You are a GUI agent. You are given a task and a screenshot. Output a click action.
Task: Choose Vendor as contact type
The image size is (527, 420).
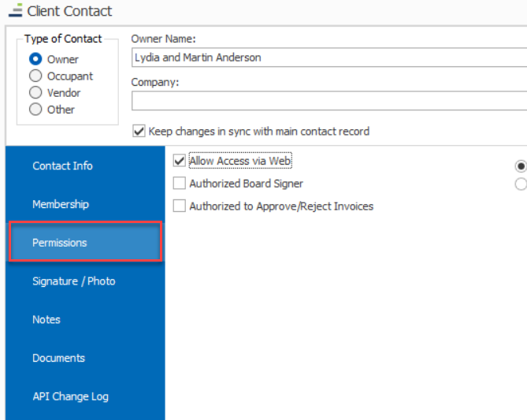coord(35,92)
